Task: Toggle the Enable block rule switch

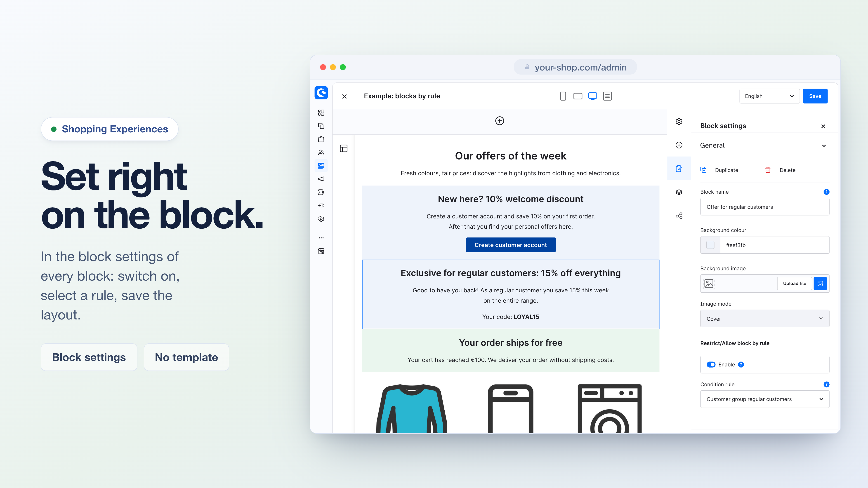Action: coord(711,364)
